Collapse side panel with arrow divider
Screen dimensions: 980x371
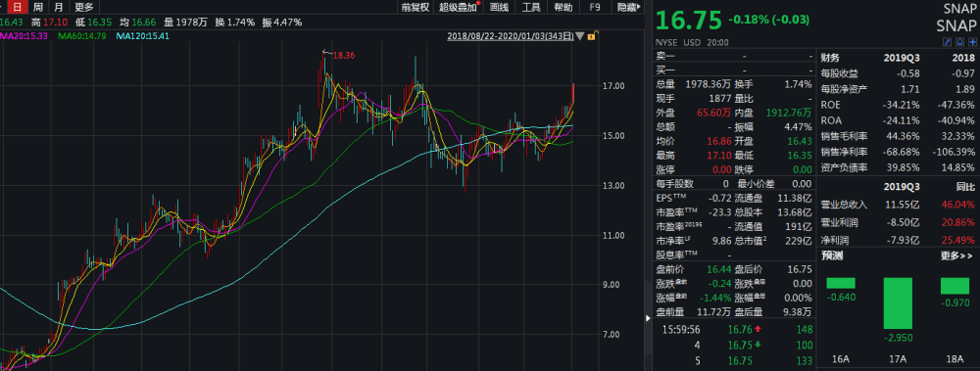[x=648, y=318]
